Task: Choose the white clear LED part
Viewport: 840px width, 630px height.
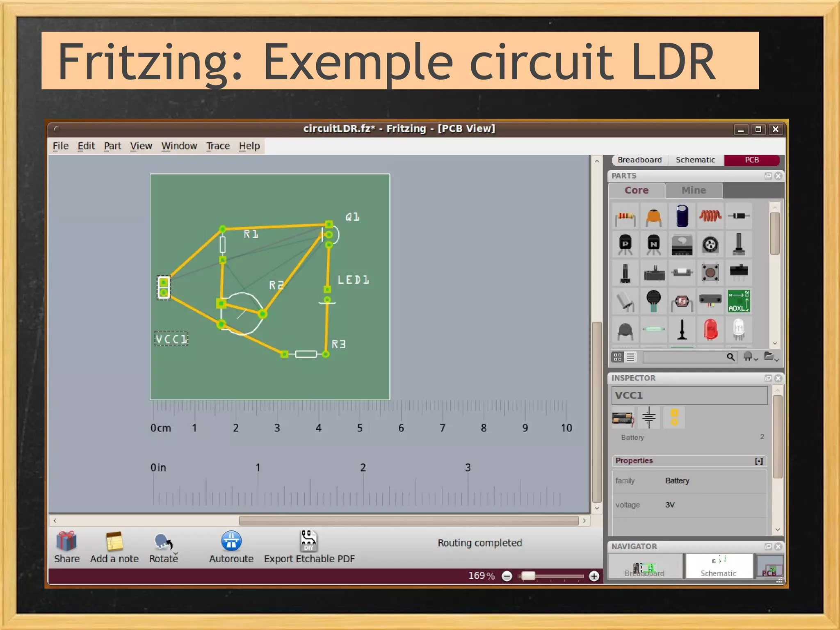Action: pyautogui.click(x=739, y=330)
